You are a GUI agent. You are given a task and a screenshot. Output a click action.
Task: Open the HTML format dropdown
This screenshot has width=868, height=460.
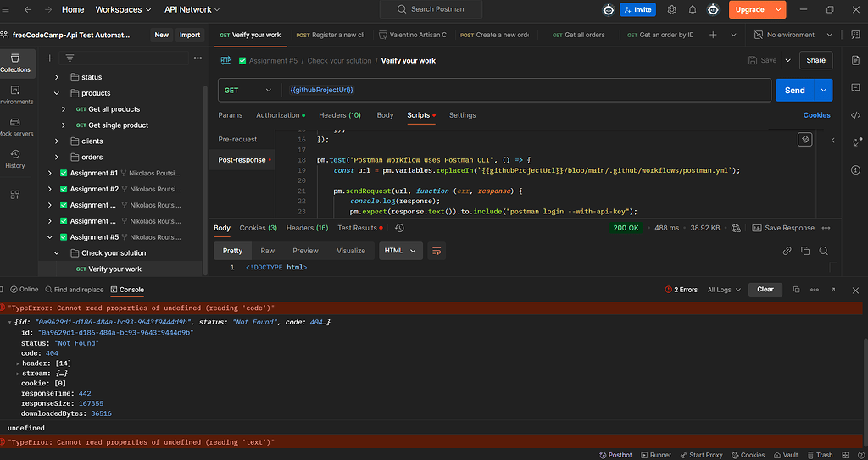(x=401, y=251)
